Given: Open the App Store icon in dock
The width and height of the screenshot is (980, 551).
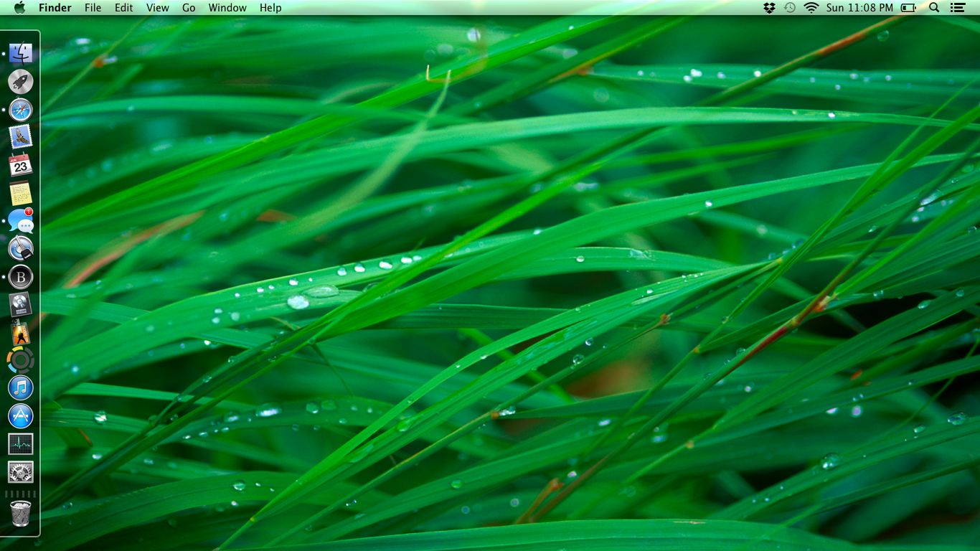Looking at the screenshot, I should 21,416.
